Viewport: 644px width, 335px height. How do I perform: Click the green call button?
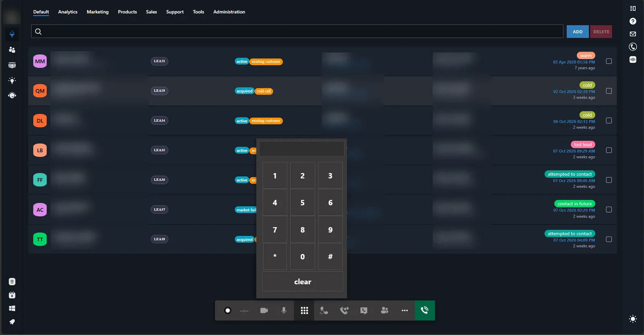425,310
